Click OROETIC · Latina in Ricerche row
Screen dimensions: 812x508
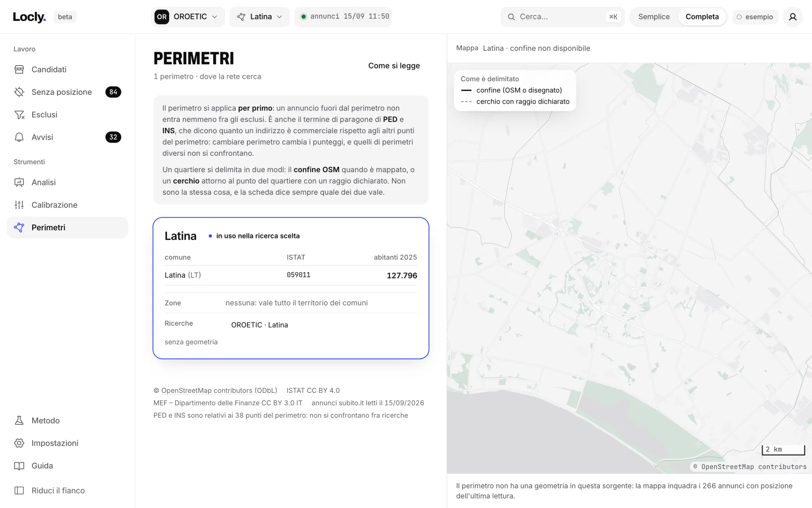point(259,325)
